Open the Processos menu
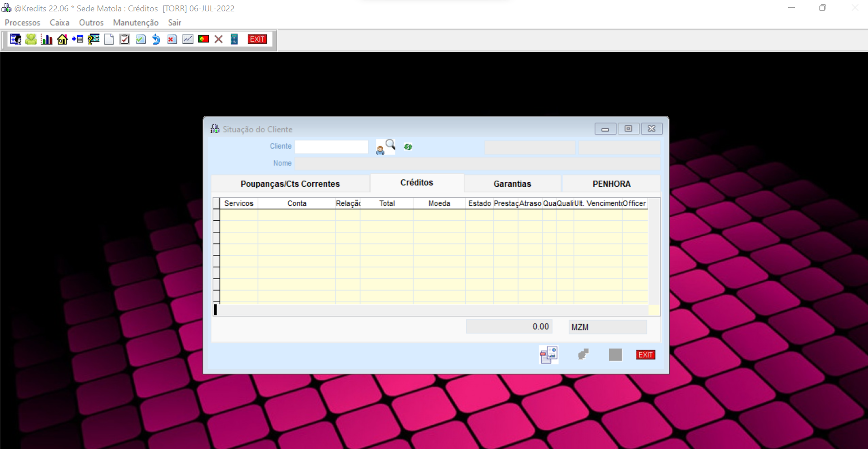868x449 pixels. click(22, 23)
